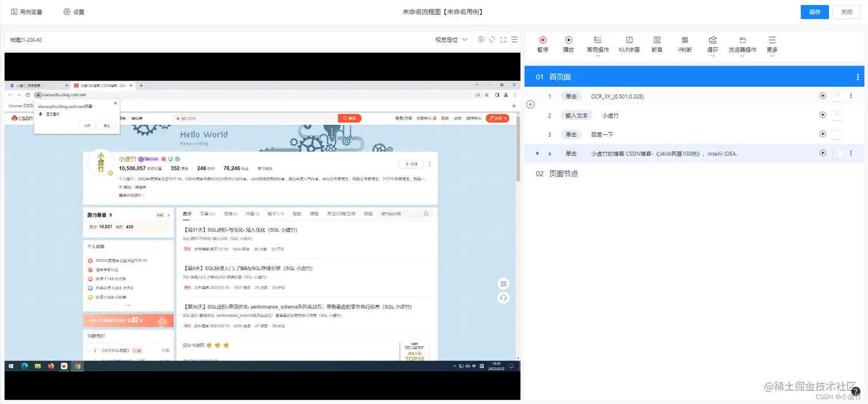Open 设置 settings in top bar

pyautogui.click(x=73, y=12)
